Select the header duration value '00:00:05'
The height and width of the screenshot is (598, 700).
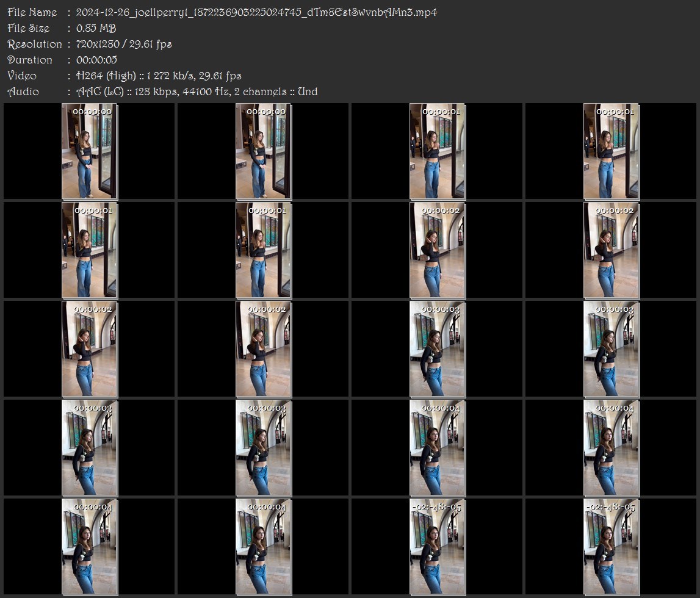click(x=96, y=60)
